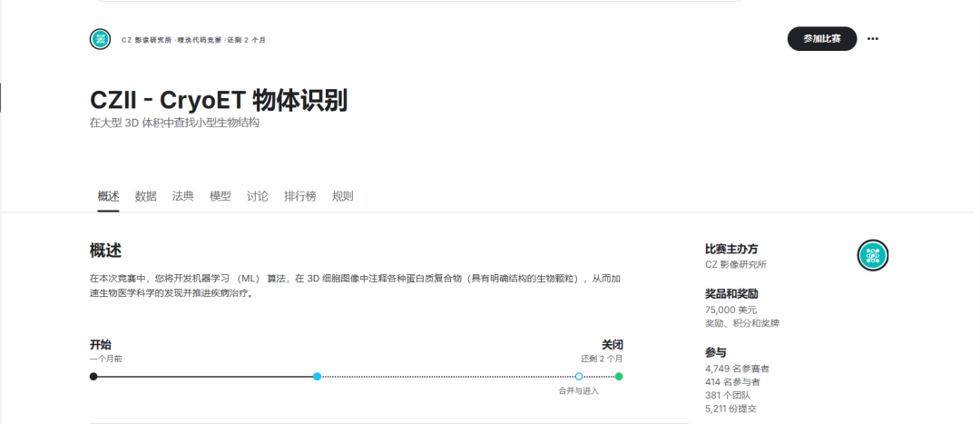Open the 法典 tab
Image resolution: width=980 pixels, height=424 pixels.
pyautogui.click(x=183, y=196)
